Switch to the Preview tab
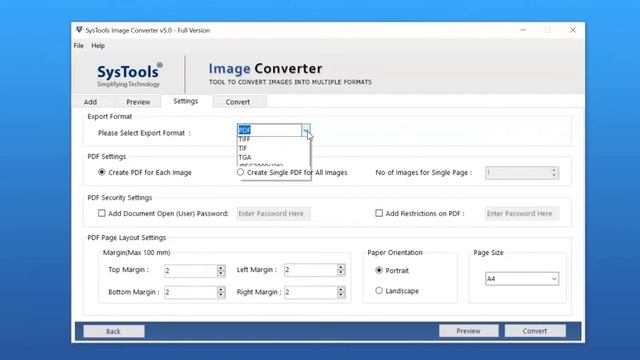The width and height of the screenshot is (640, 360). [138, 102]
